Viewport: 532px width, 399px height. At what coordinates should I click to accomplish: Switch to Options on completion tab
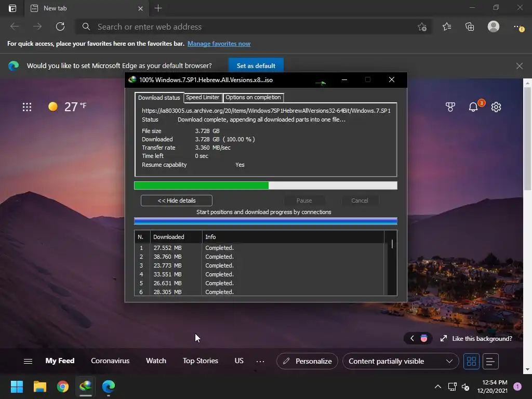(253, 97)
